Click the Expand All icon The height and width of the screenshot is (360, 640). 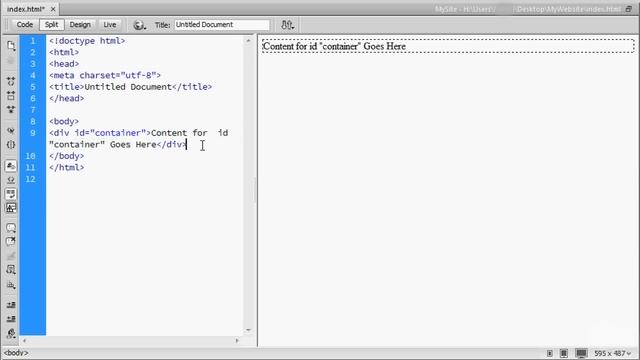11,109
